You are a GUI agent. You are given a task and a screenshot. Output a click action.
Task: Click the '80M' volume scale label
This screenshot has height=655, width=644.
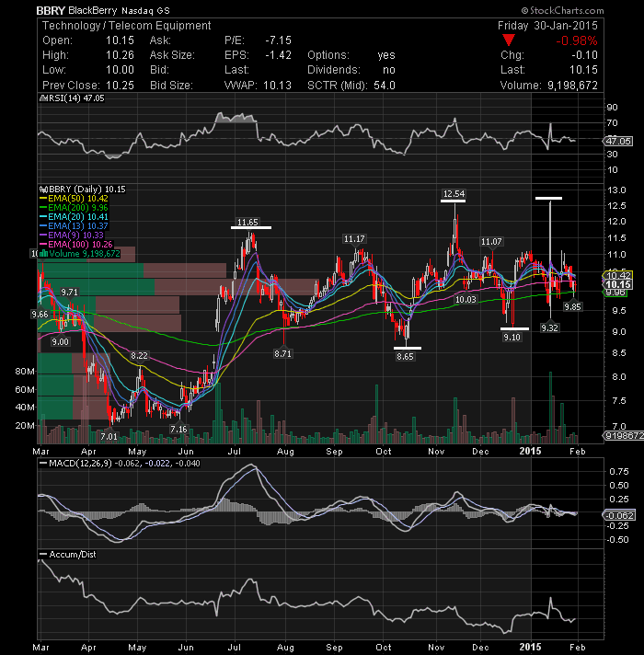click(x=25, y=372)
